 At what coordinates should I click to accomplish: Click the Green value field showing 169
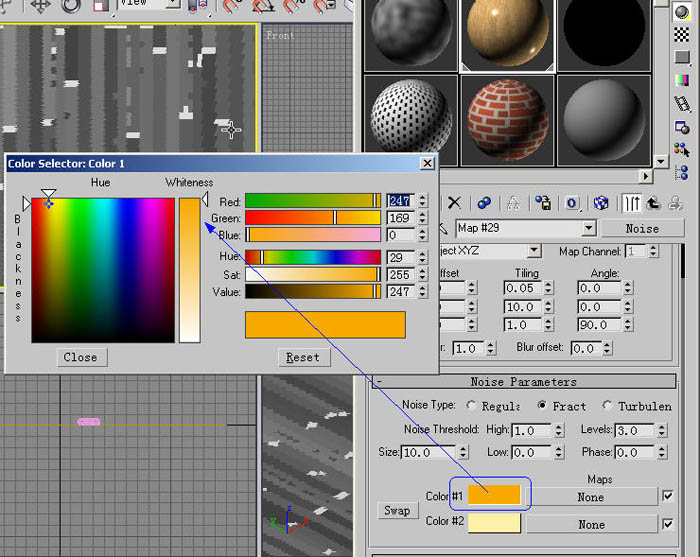401,218
